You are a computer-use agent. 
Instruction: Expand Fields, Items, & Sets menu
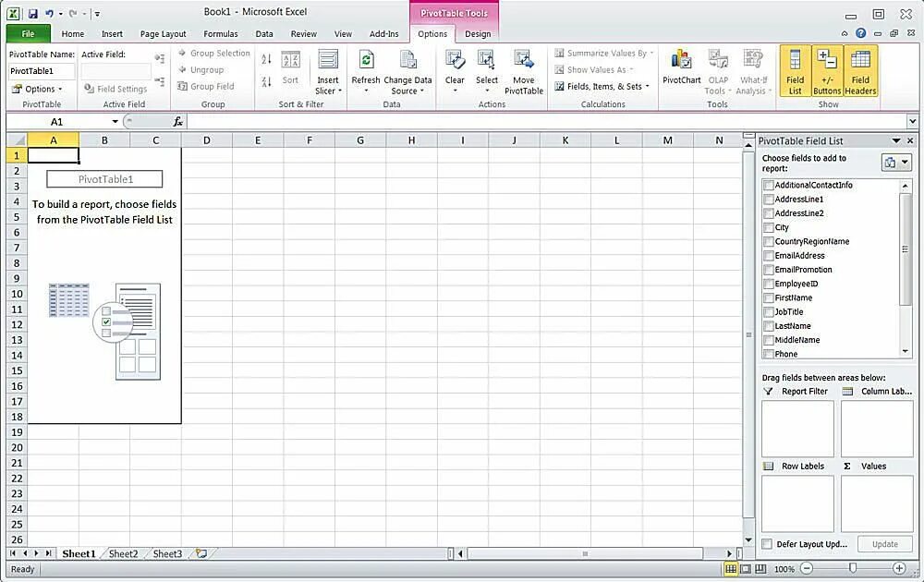pos(602,87)
